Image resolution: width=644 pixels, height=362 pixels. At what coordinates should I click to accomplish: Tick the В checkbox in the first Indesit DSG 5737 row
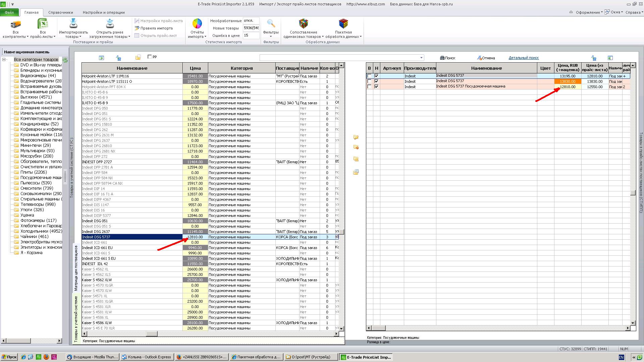(369, 76)
